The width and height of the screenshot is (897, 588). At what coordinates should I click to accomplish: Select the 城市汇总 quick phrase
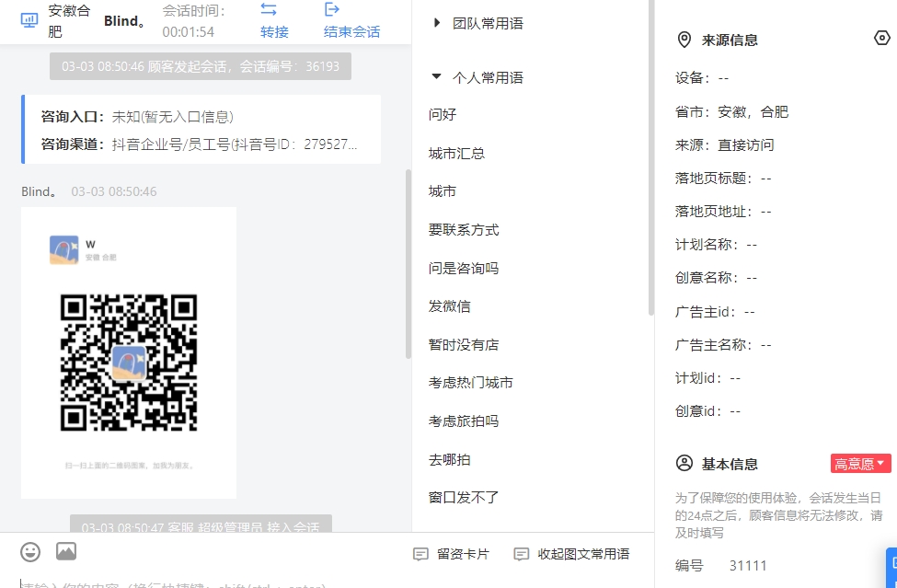tap(456, 154)
